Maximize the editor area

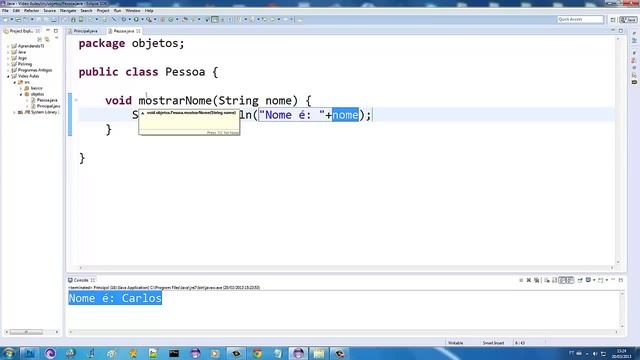[x=621, y=31]
